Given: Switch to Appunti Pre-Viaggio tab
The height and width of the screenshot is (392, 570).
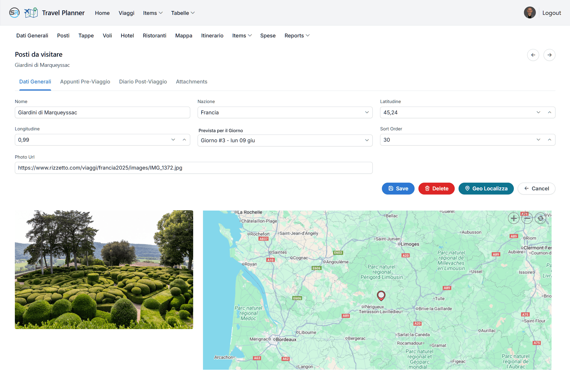Looking at the screenshot, I should [85, 82].
